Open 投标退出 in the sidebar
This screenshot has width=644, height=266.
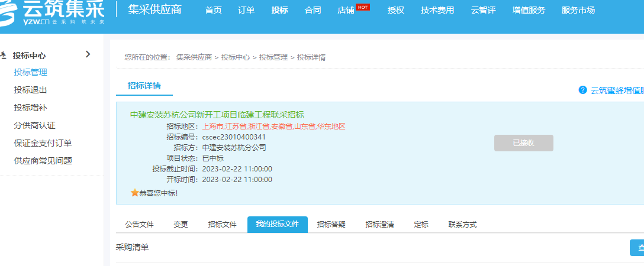(x=31, y=90)
